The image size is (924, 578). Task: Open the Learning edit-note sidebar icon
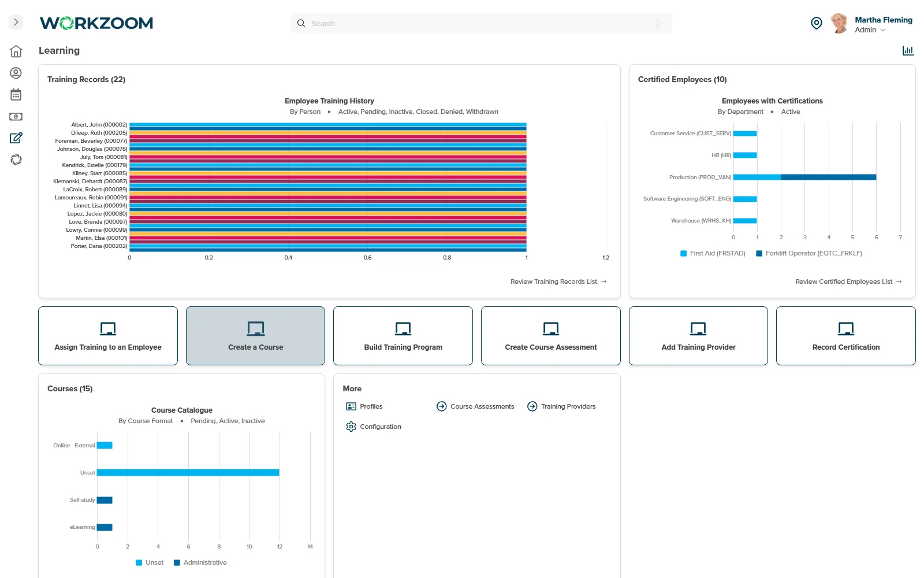(x=16, y=138)
